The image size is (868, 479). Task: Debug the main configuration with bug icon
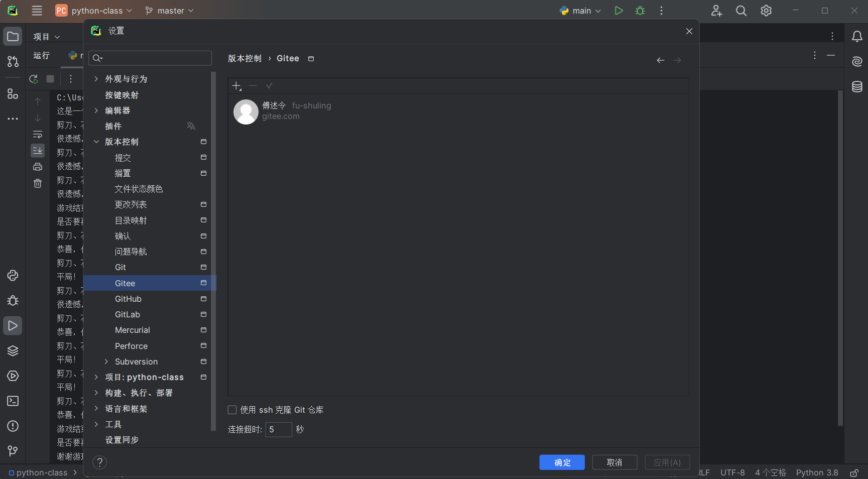tap(640, 11)
